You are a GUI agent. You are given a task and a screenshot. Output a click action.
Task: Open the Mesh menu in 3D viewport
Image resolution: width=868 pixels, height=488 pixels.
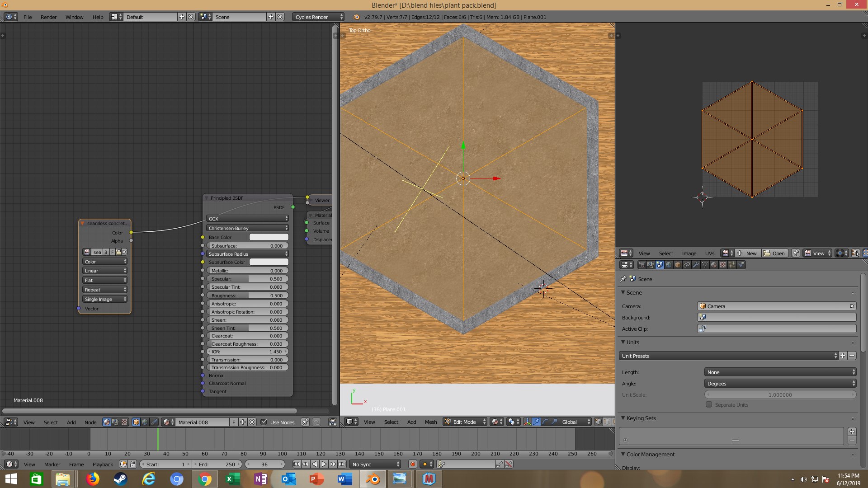tap(430, 422)
